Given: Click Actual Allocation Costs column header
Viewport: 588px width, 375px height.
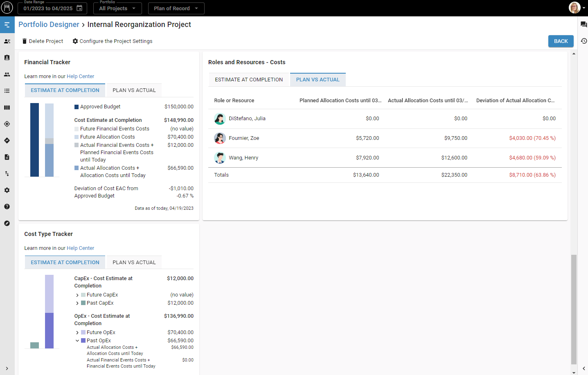Looking at the screenshot, I should coord(428,101).
